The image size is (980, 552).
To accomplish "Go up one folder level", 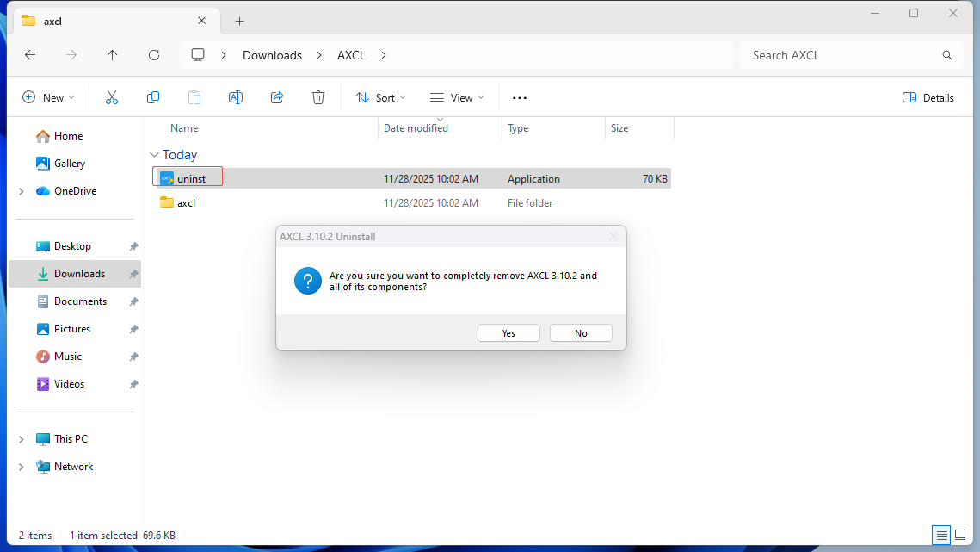I will tap(113, 55).
